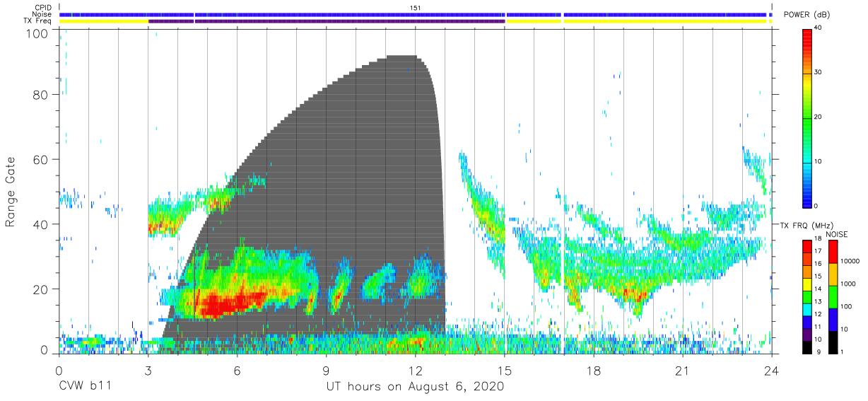Click the power scale value '40'
Screen dimensions: 868x401
click(x=818, y=28)
